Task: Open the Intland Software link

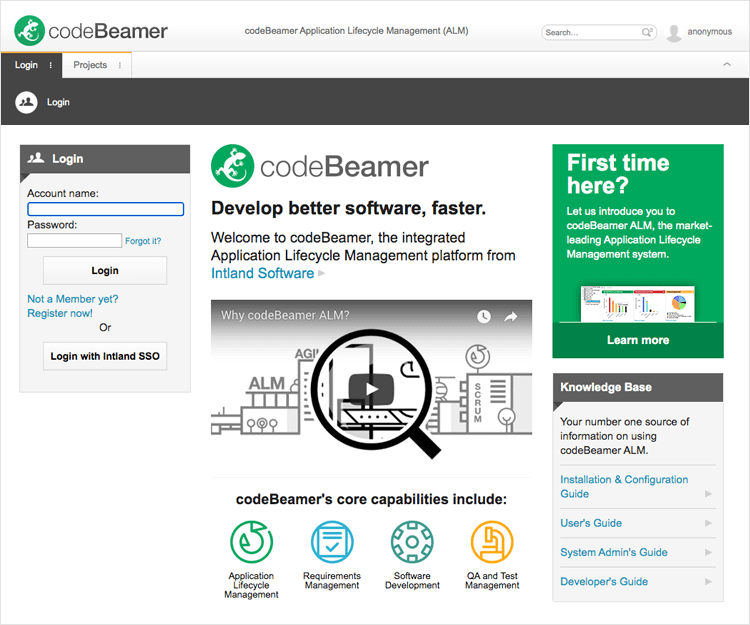Action: (263, 273)
